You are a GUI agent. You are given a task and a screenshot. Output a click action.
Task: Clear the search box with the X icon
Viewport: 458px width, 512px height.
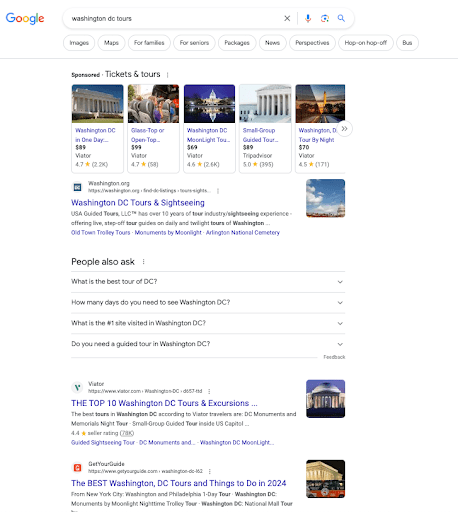[x=287, y=18]
